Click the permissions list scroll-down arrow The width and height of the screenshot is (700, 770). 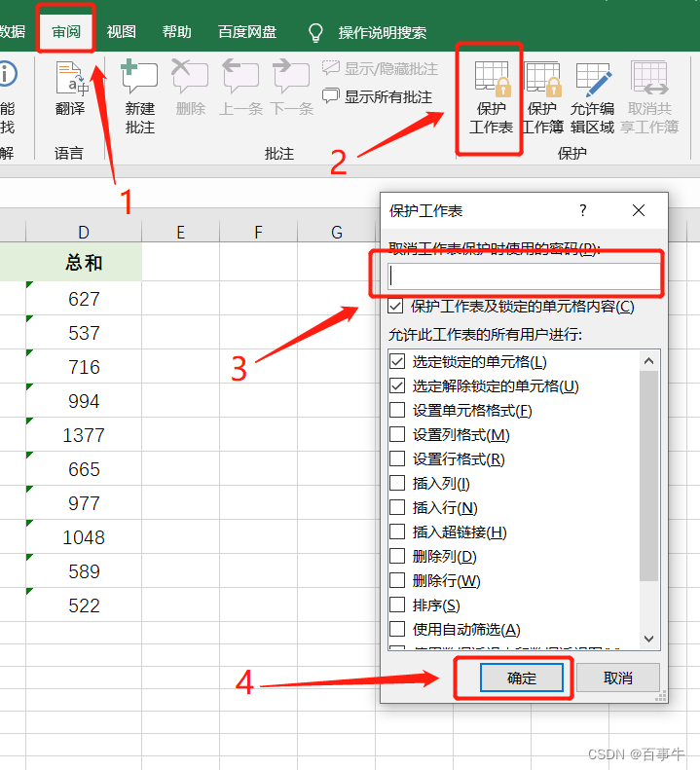click(649, 639)
